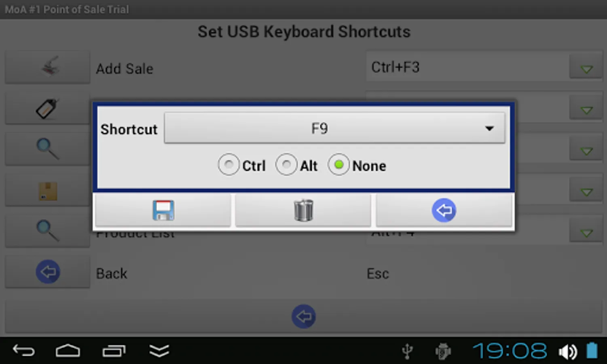Click the Product List magnifier icon
This screenshot has width=607, height=364.
47,231
